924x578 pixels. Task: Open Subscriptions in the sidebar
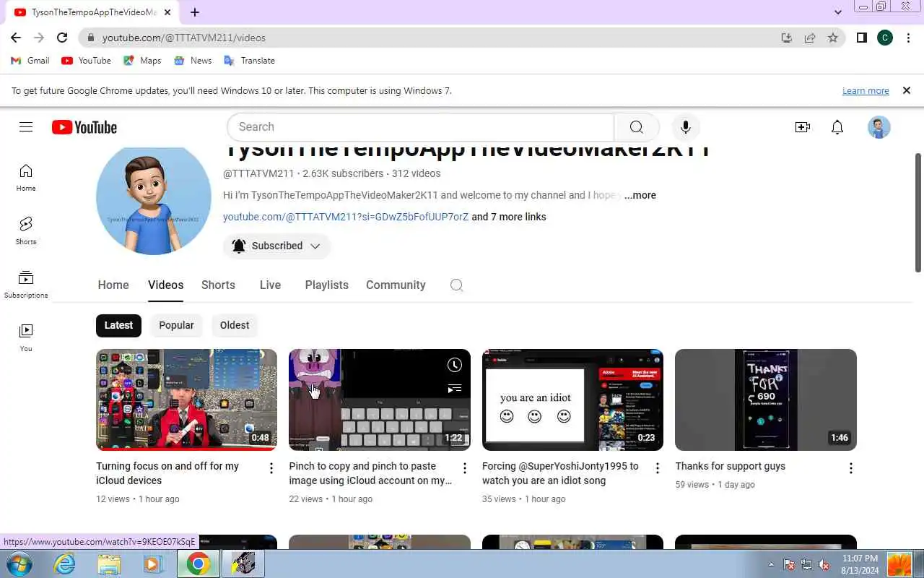(x=26, y=285)
